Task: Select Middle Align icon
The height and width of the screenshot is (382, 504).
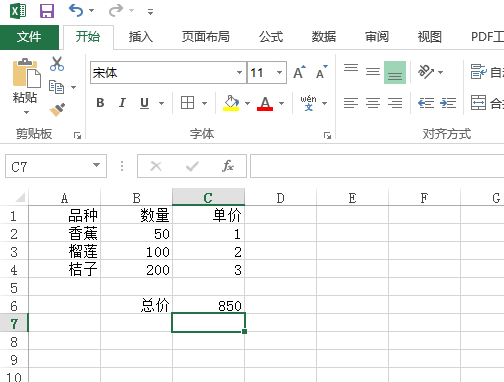Action: tap(373, 72)
